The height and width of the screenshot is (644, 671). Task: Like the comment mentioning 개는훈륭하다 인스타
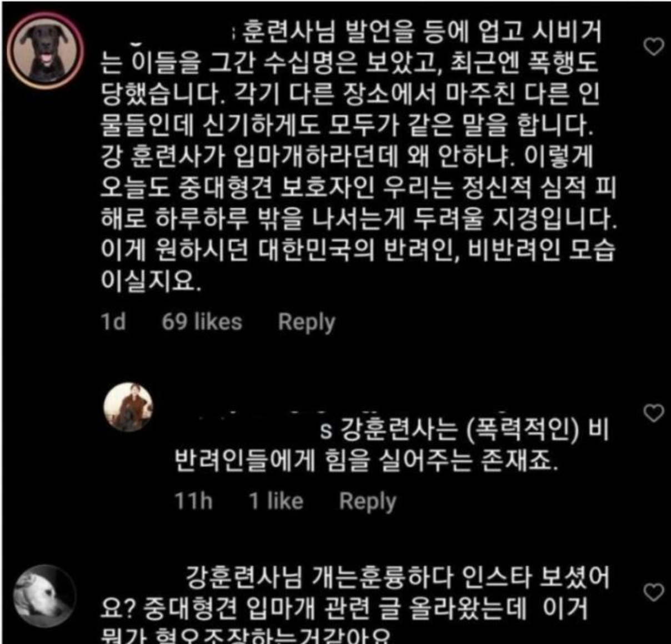point(653,592)
